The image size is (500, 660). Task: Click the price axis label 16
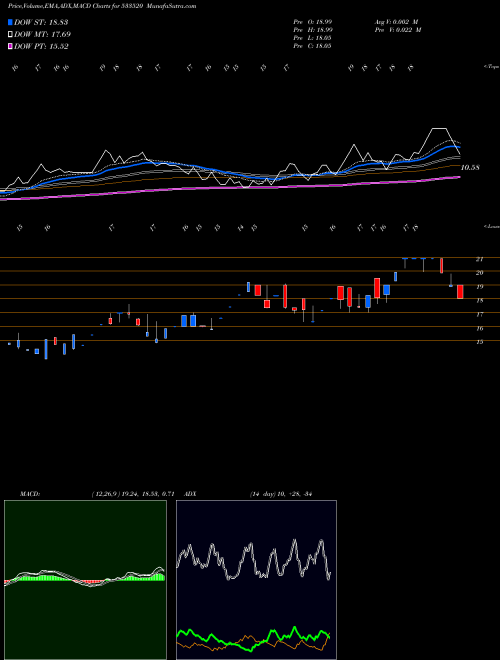479,328
